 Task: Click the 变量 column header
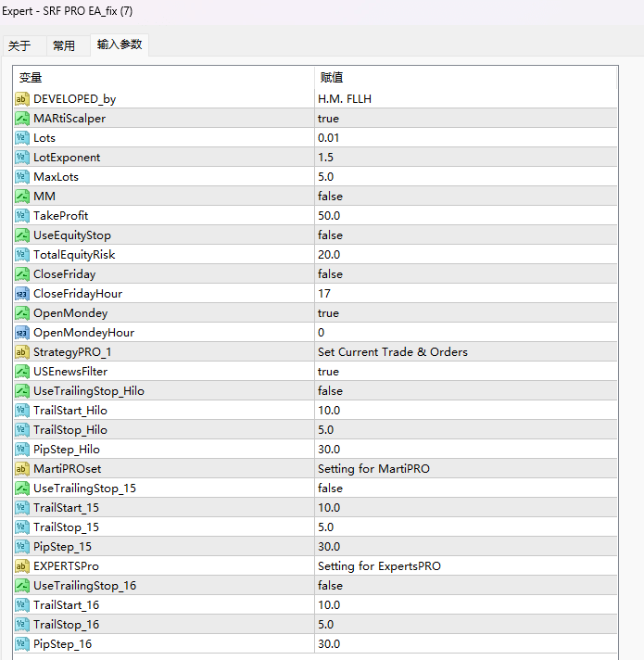[x=164, y=78]
